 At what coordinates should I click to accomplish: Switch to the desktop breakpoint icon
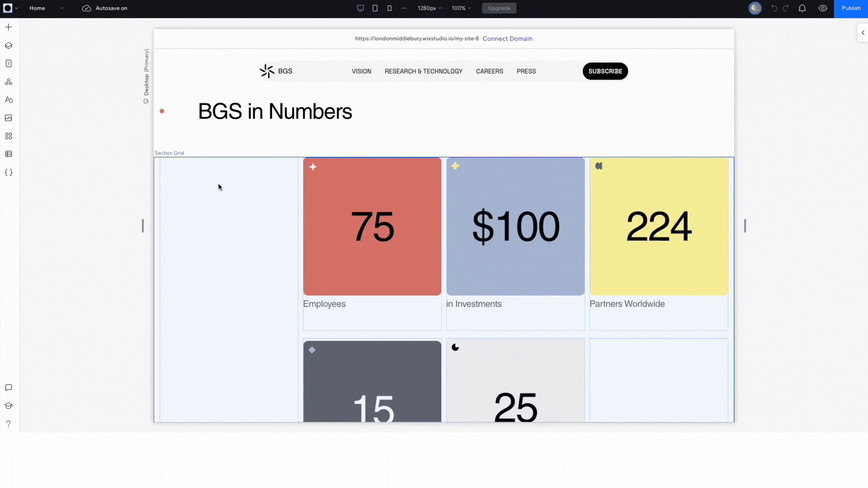coord(360,8)
